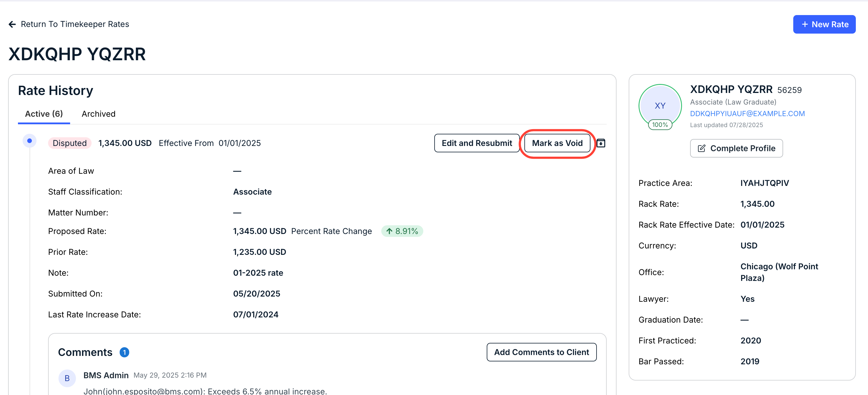Click the BMS Admin avatar icon
The height and width of the screenshot is (395, 868).
[x=67, y=378]
